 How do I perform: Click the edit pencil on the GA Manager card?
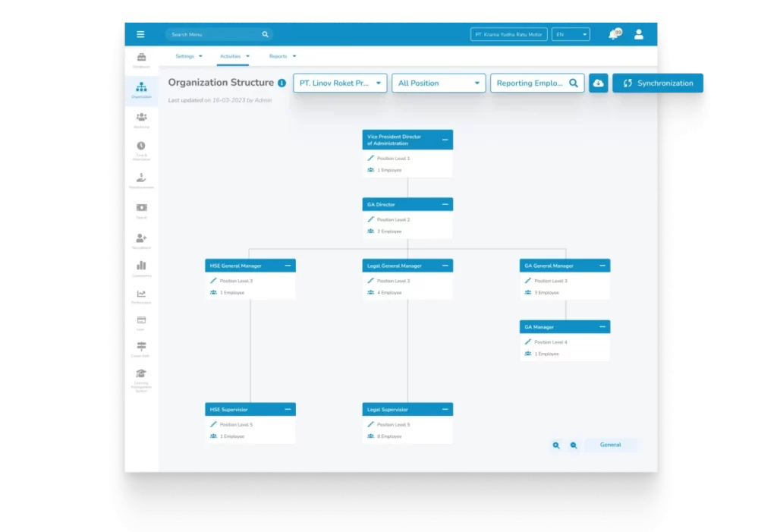(x=528, y=342)
